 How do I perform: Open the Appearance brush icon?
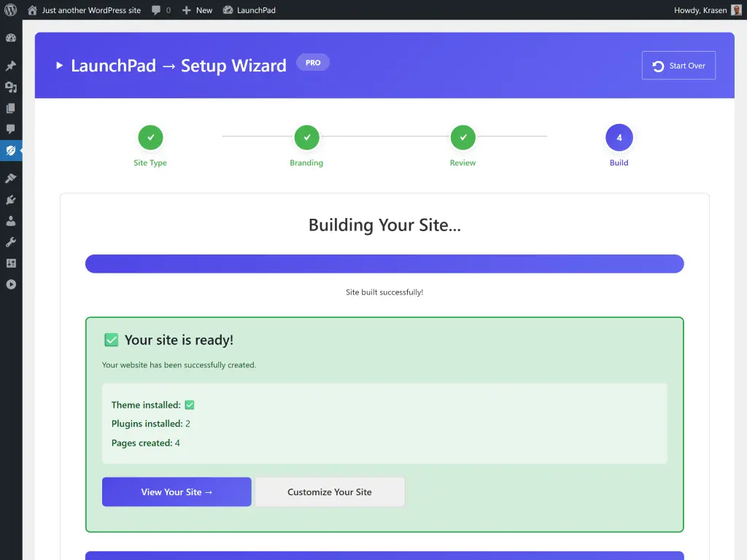pos(11,177)
